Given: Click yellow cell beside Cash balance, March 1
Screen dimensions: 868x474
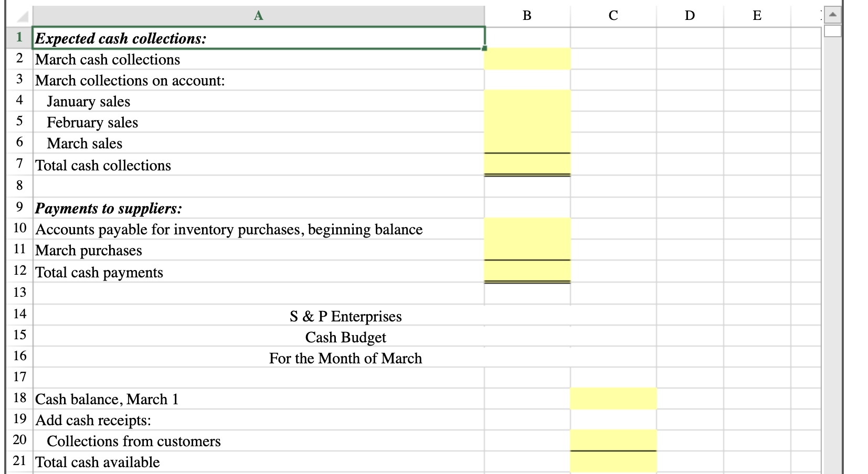Looking at the screenshot, I should click(613, 398).
